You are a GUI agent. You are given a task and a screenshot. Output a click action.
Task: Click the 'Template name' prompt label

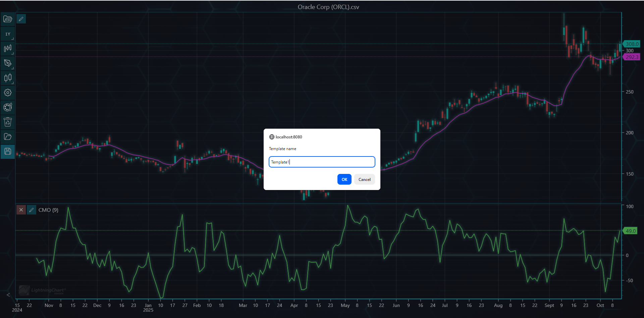[282, 149]
